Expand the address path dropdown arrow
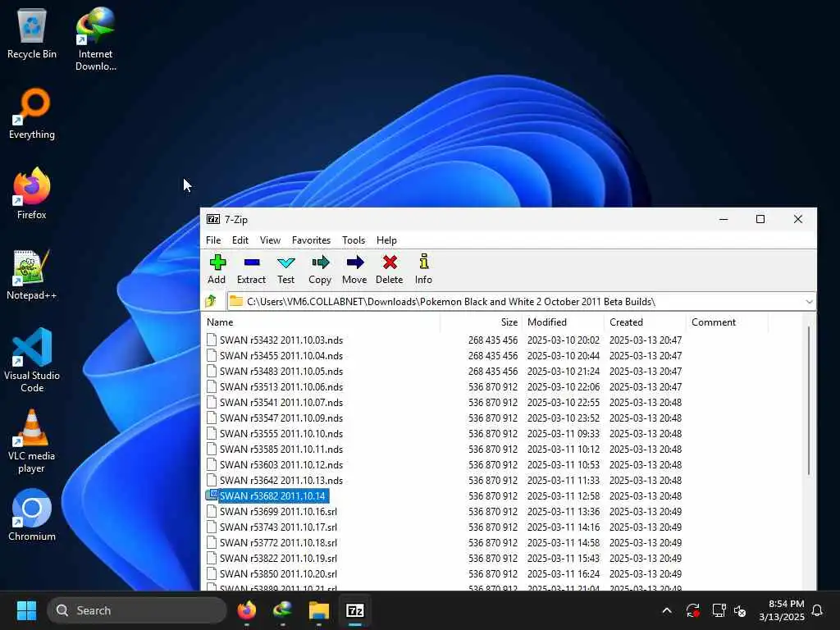Image resolution: width=840 pixels, height=630 pixels. coord(809,302)
